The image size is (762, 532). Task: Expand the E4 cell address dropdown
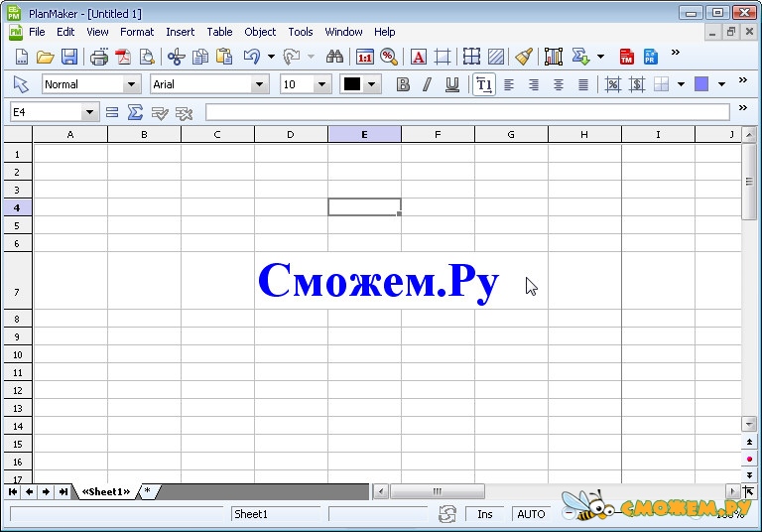(x=89, y=112)
